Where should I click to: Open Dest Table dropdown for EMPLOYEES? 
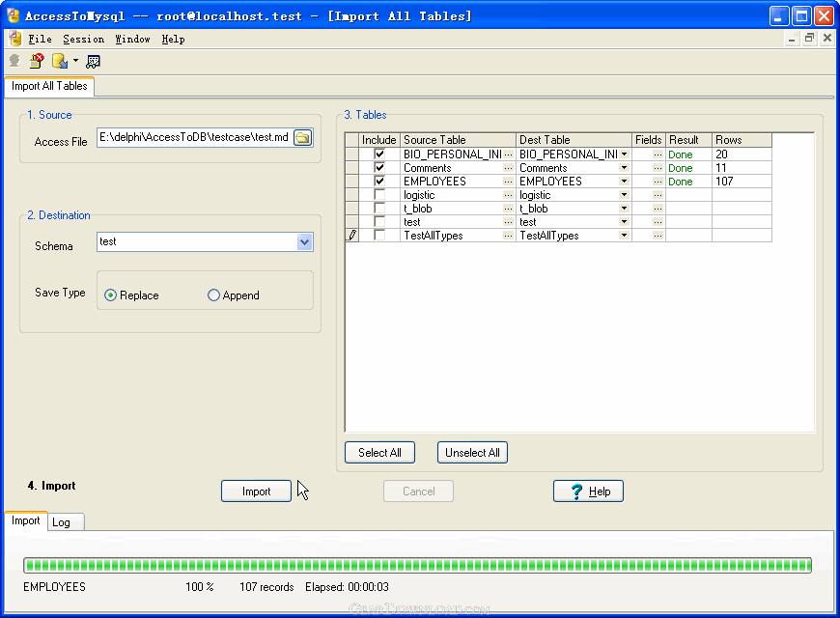tap(624, 182)
